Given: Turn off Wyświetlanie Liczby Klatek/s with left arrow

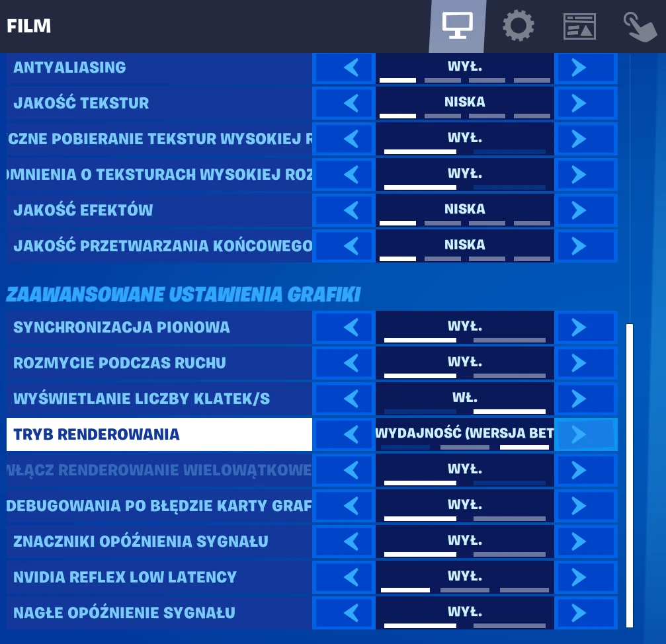Looking at the screenshot, I should (x=344, y=399).
